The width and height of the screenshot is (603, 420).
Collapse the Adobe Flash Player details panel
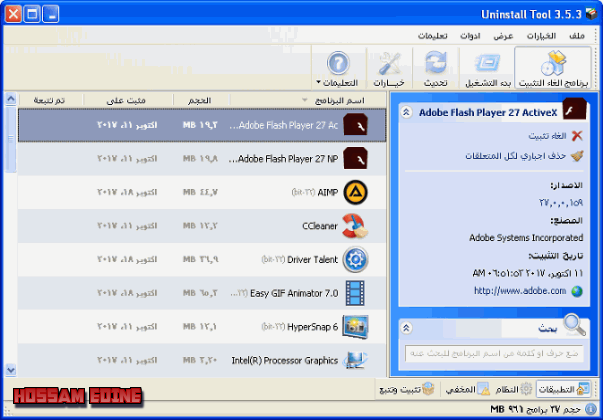[x=406, y=112]
